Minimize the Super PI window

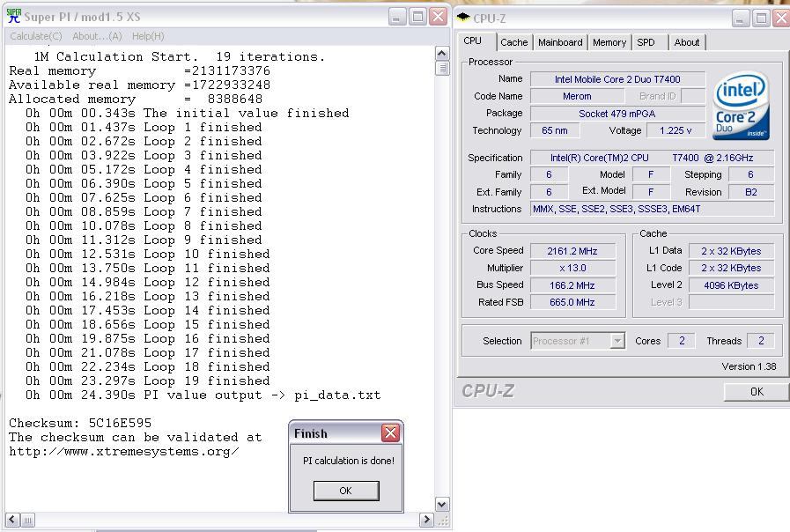click(397, 17)
